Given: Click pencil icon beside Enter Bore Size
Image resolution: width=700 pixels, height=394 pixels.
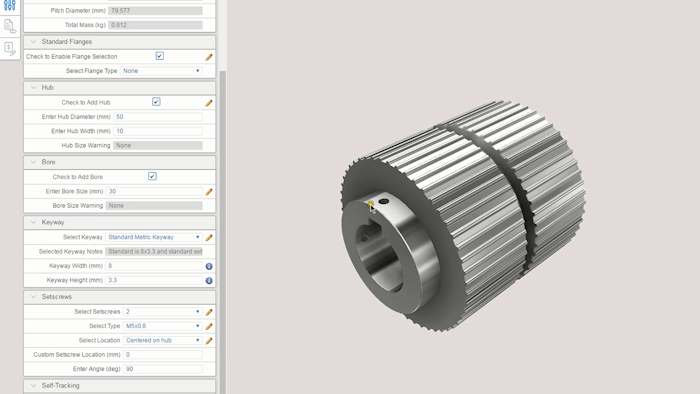Looking at the screenshot, I should (209, 192).
